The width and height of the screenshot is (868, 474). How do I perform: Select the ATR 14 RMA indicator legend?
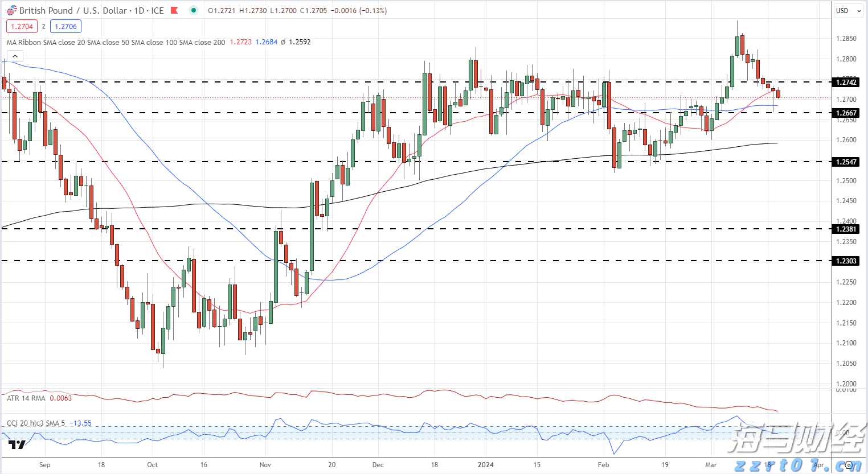[26, 398]
